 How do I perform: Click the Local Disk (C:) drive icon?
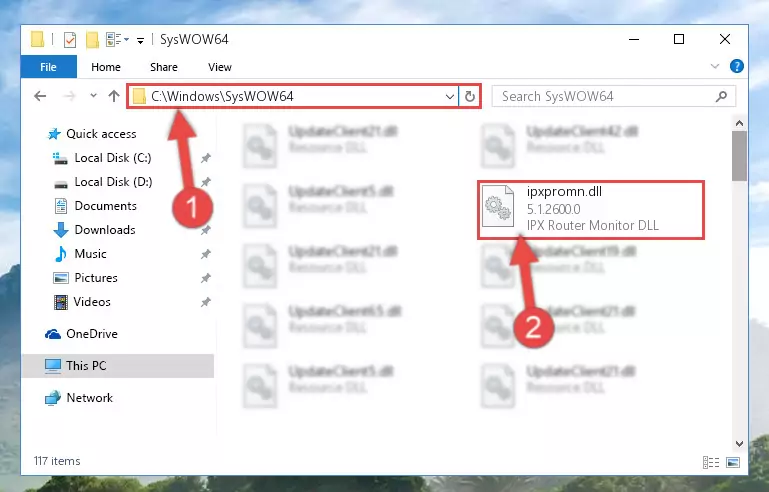click(60, 158)
